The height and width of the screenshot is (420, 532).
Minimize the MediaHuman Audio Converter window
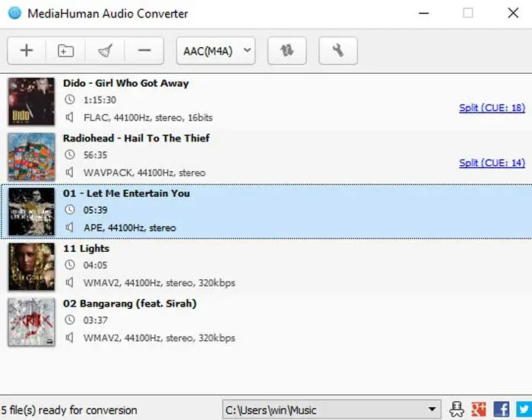[424, 13]
